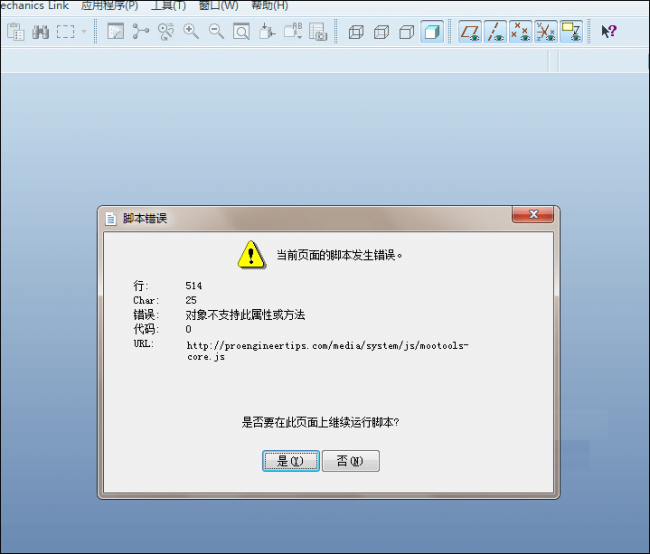Toggle annotation element display
Screen dimensions: 650x554
pyautogui.click(x=571, y=32)
